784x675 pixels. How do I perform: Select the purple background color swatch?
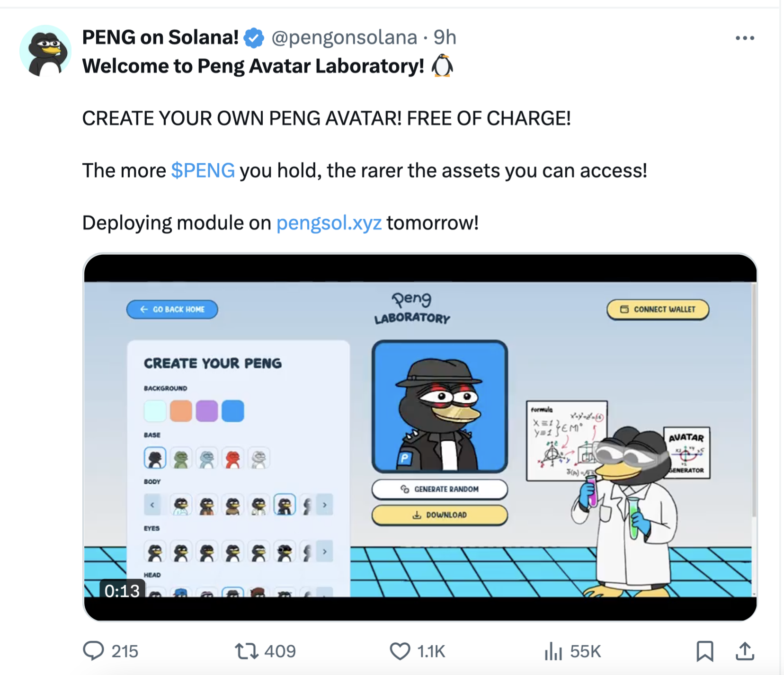(x=207, y=411)
